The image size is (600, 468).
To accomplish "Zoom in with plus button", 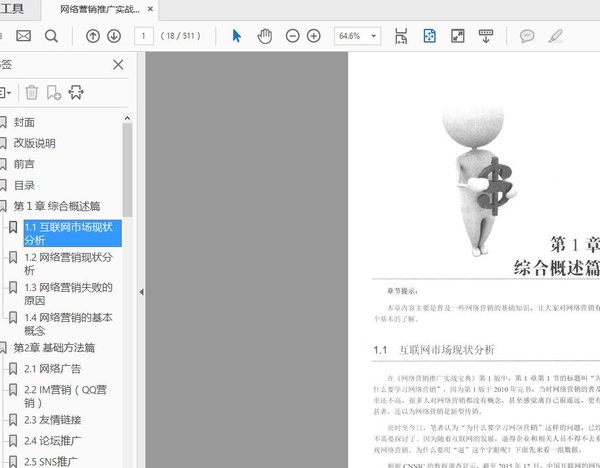I will pyautogui.click(x=313, y=36).
